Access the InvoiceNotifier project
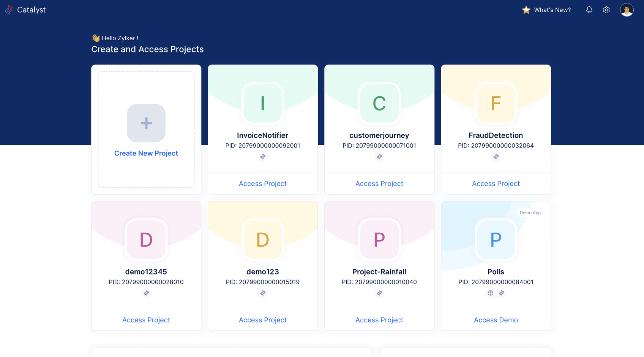644x357 pixels. point(263,184)
